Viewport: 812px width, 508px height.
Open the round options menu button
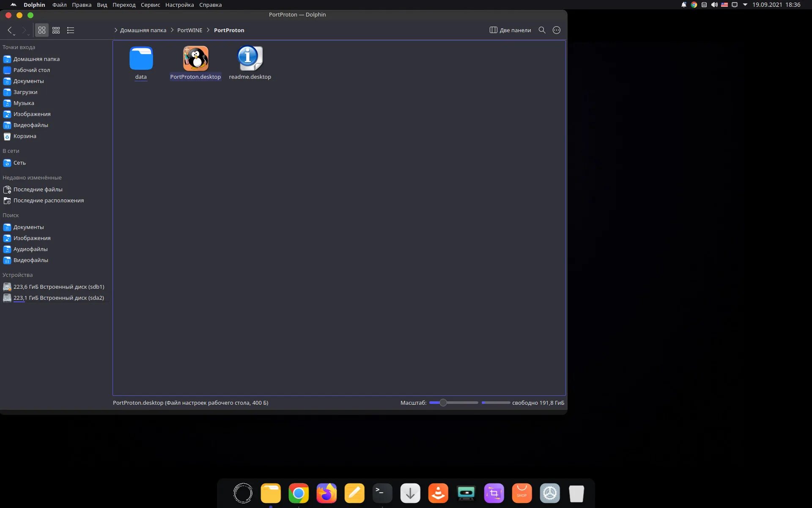(557, 30)
